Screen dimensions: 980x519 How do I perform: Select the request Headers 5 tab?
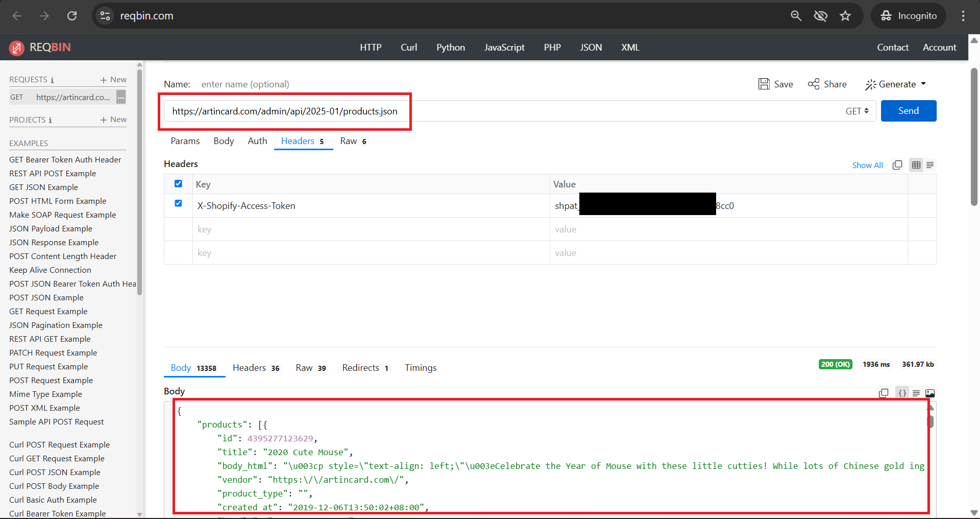(x=303, y=141)
